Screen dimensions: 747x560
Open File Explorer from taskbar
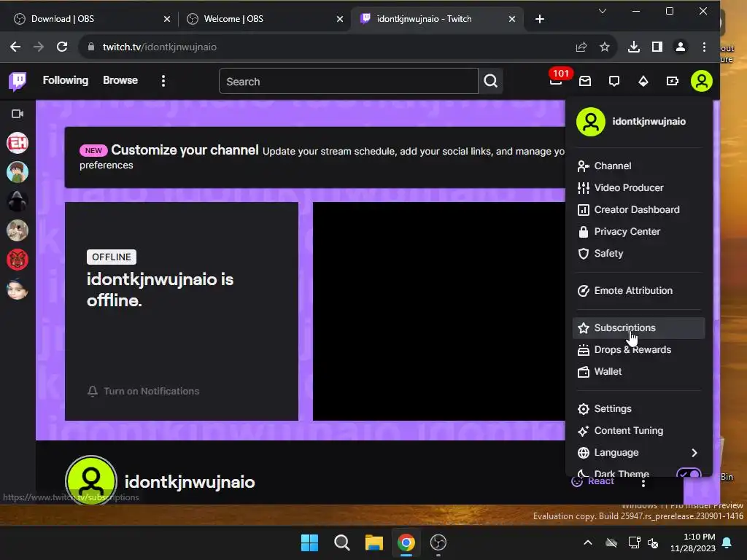click(x=374, y=542)
